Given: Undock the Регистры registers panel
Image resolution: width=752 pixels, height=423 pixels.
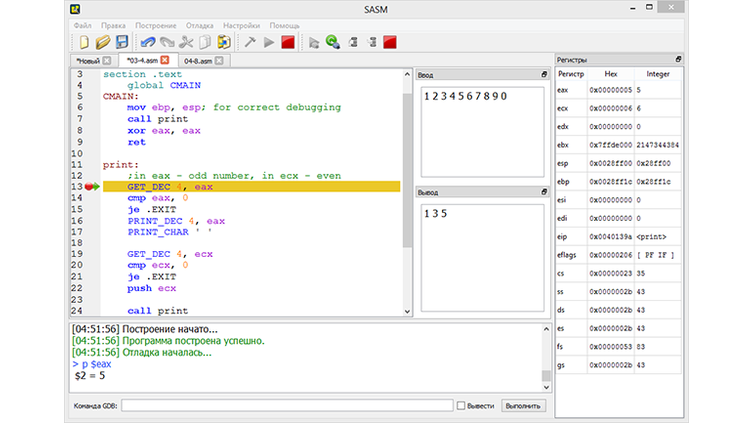Looking at the screenshot, I should click(679, 60).
